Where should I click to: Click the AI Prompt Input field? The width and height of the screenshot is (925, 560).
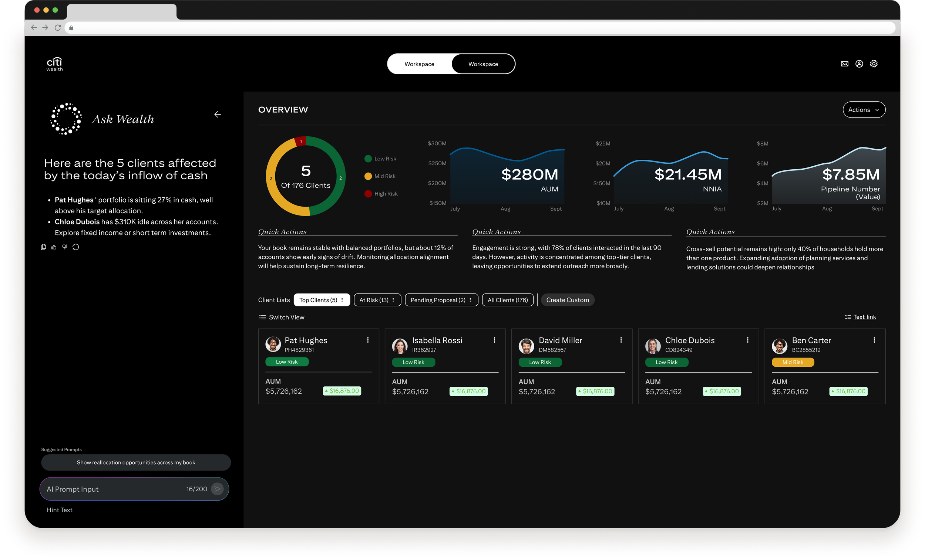coord(112,489)
